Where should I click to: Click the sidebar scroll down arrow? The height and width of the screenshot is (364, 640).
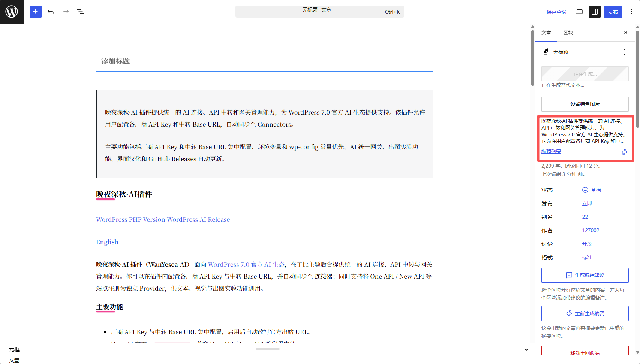tap(637, 352)
